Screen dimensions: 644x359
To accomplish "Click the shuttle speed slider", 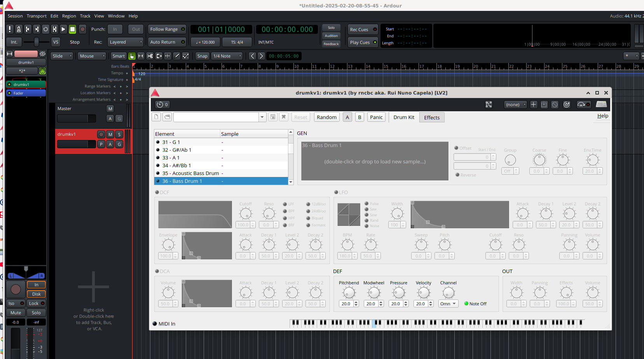I will pos(37,42).
